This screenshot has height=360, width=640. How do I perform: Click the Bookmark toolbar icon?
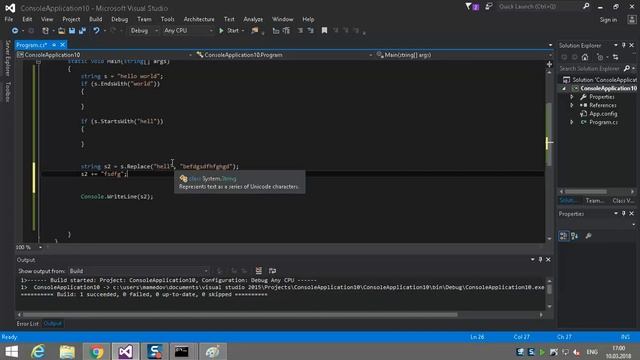click(x=324, y=31)
